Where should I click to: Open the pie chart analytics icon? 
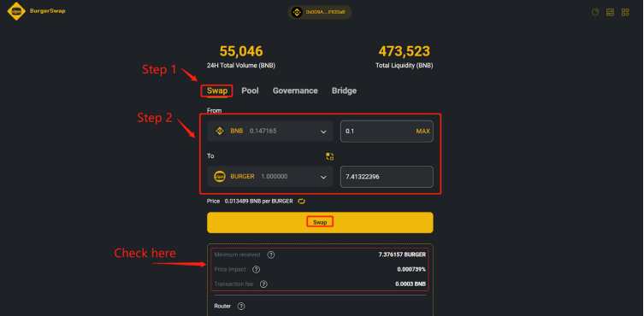point(595,12)
